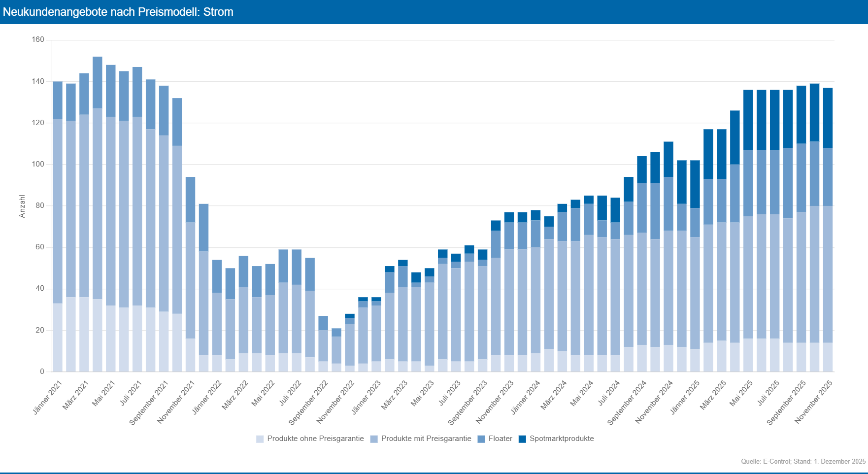The width and height of the screenshot is (868, 474).
Task: Toggle the Floater series in the legend
Action: pyautogui.click(x=500, y=439)
